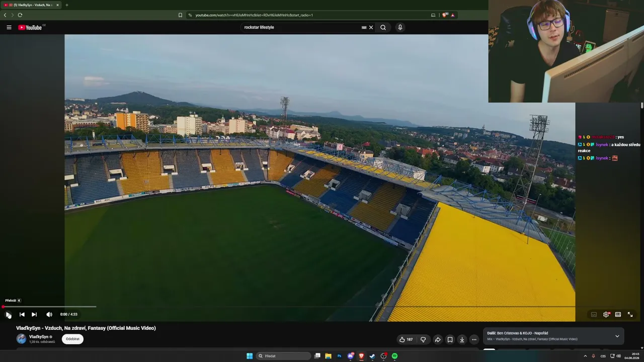Viewport: 644px width, 362px height.
Task: Open the Windows Start menu
Action: point(250,356)
